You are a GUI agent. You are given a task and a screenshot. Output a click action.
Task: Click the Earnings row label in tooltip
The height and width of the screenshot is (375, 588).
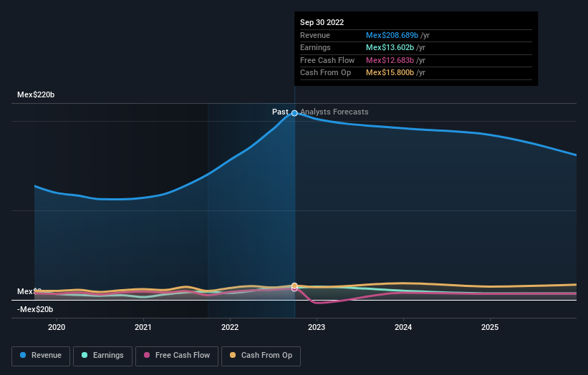(315, 47)
